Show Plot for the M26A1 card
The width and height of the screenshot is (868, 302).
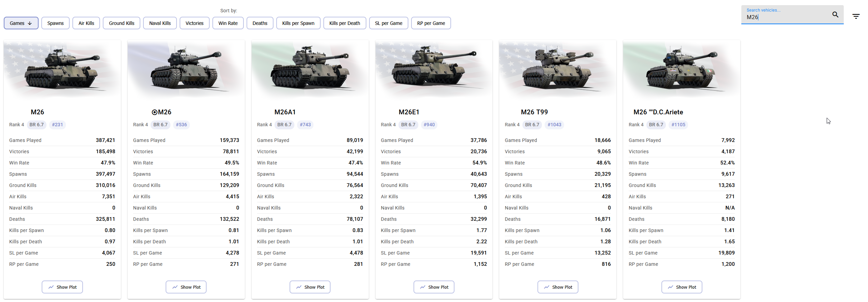(310, 287)
